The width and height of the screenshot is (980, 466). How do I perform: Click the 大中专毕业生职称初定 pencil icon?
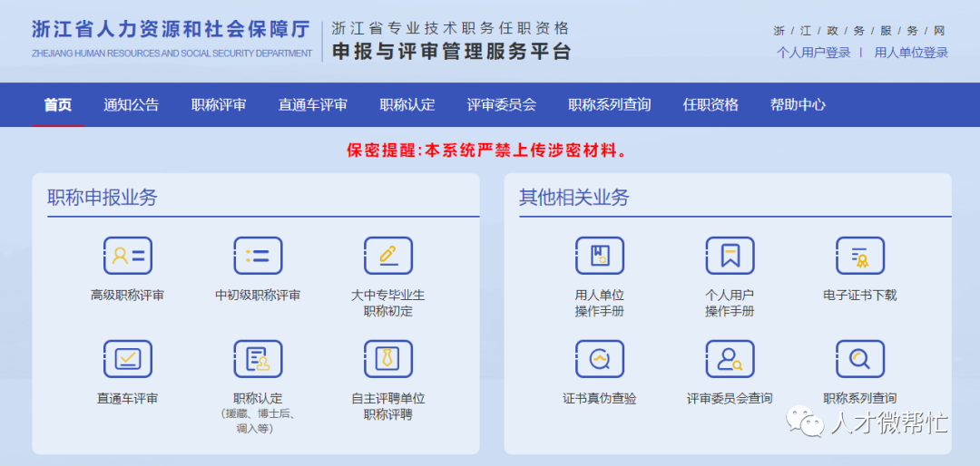pos(388,256)
